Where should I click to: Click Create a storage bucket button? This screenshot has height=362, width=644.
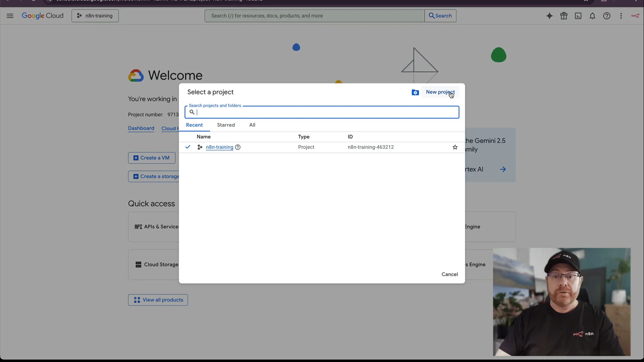coord(154,177)
